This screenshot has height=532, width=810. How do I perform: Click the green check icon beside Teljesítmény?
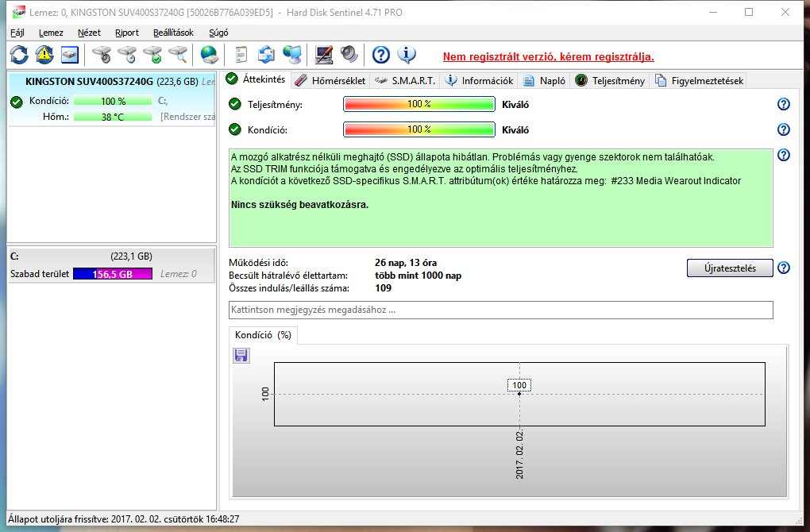pyautogui.click(x=235, y=104)
